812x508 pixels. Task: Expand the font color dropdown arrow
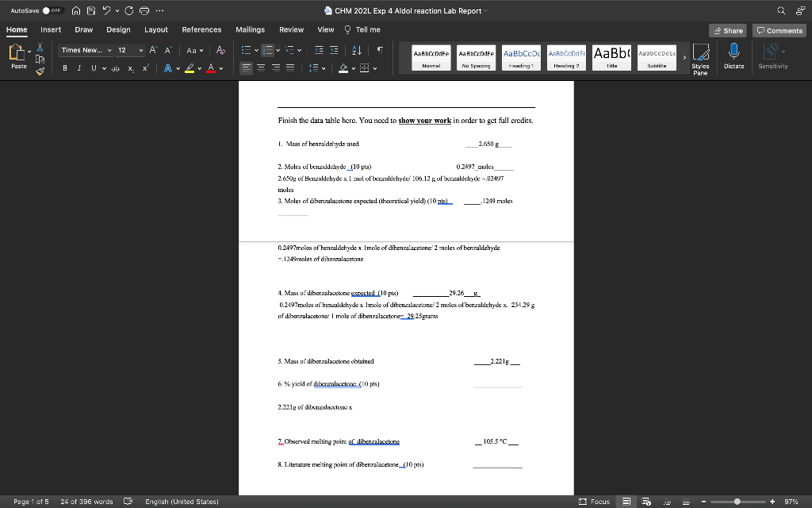[x=220, y=68]
